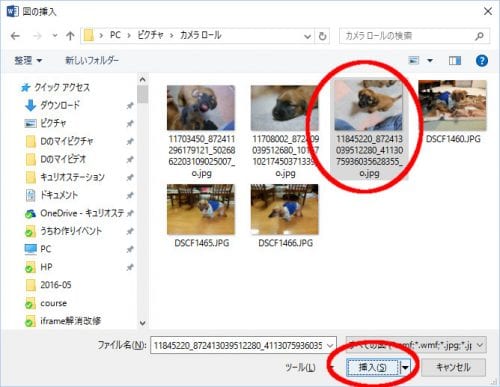
Task: Select the 11845220_872413 puppy thumbnail
Action: pos(369,105)
